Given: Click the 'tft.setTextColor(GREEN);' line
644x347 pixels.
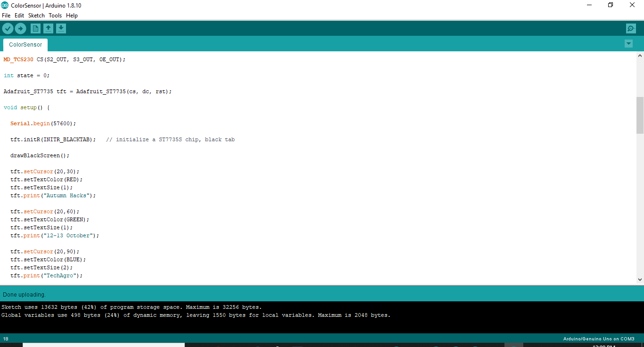Looking at the screenshot, I should click(50, 219).
